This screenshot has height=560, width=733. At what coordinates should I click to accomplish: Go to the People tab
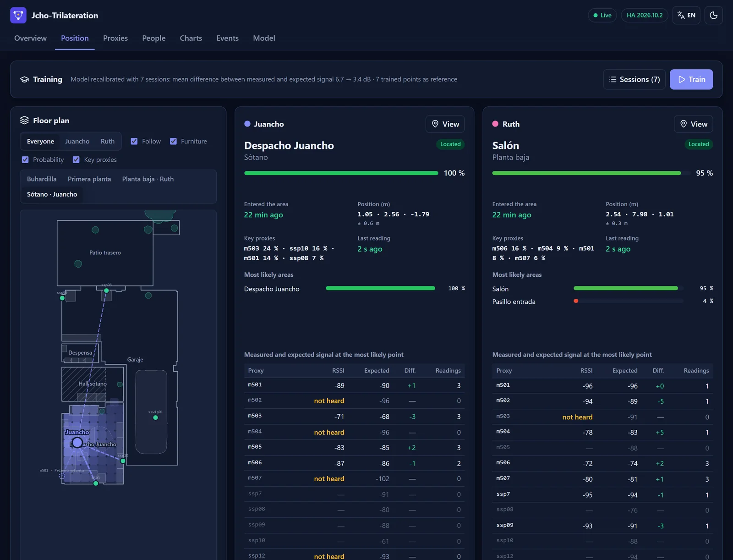(x=154, y=38)
